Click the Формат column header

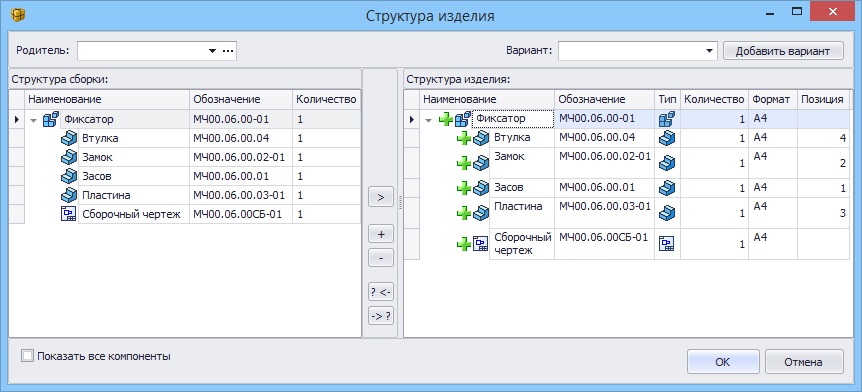(773, 100)
